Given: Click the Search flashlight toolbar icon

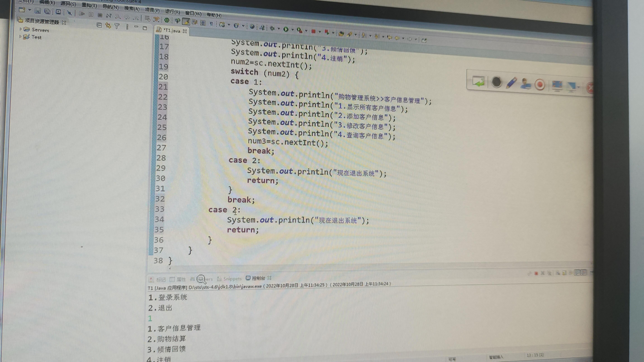Looking at the screenshot, I should (350, 34).
